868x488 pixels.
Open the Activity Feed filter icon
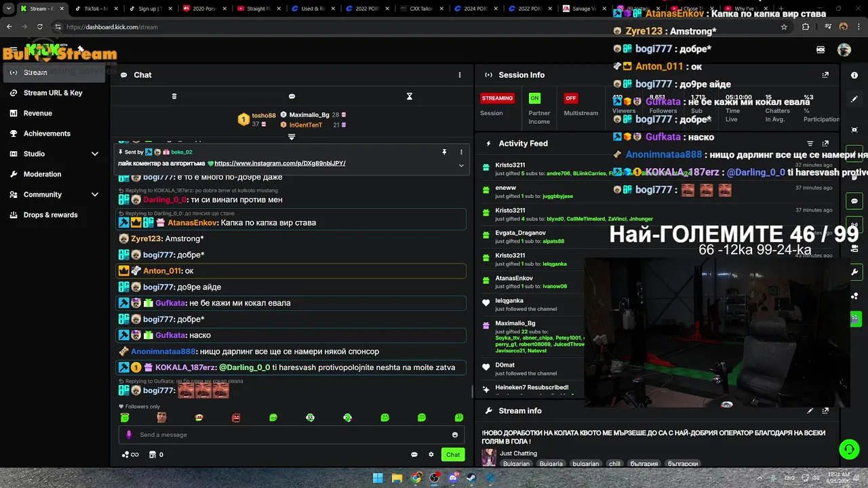tap(810, 144)
